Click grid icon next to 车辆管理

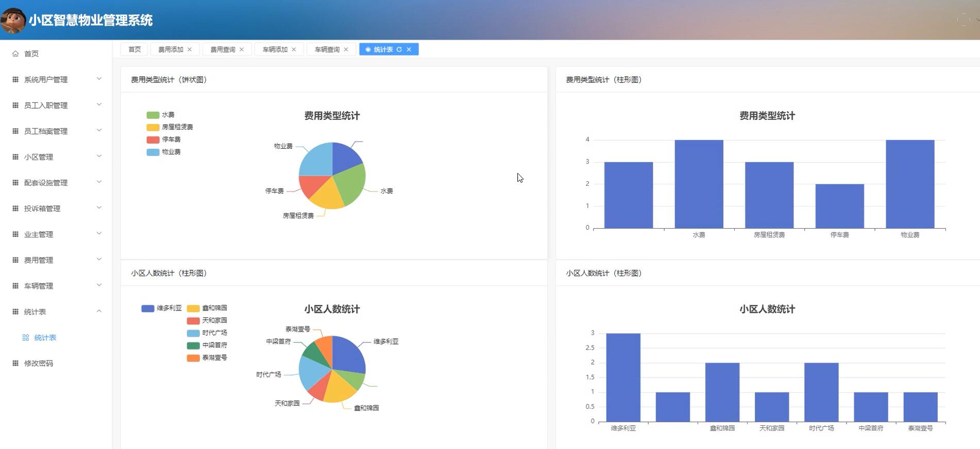[x=15, y=285]
